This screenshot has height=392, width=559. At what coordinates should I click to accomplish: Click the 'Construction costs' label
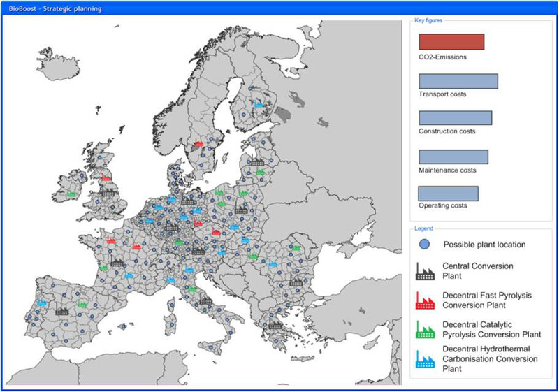click(447, 131)
